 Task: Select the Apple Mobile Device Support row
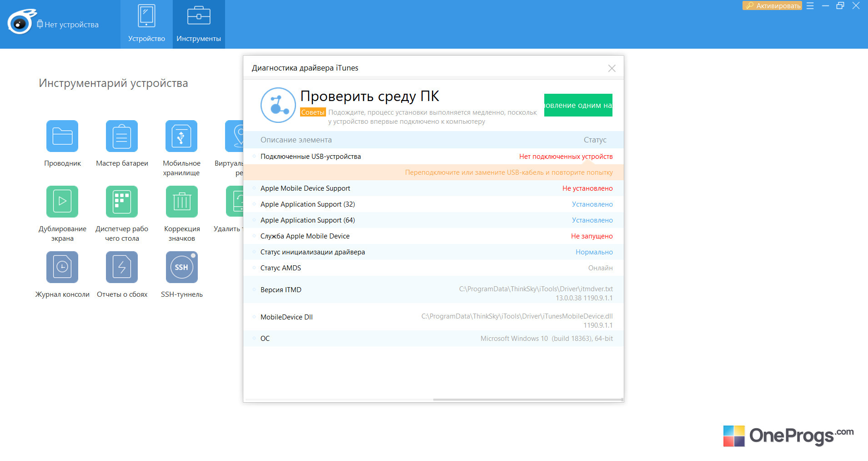point(433,188)
